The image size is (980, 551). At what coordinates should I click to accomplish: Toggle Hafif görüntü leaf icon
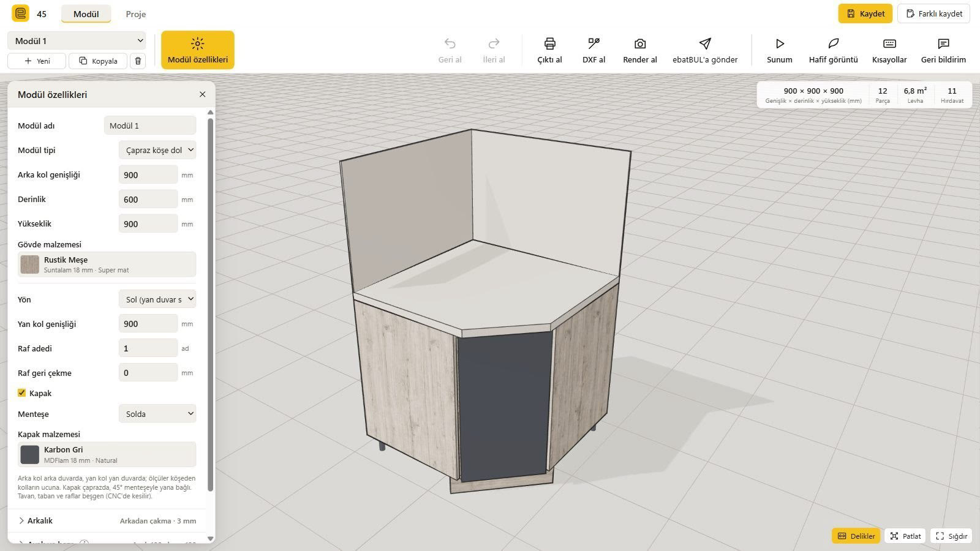[833, 43]
